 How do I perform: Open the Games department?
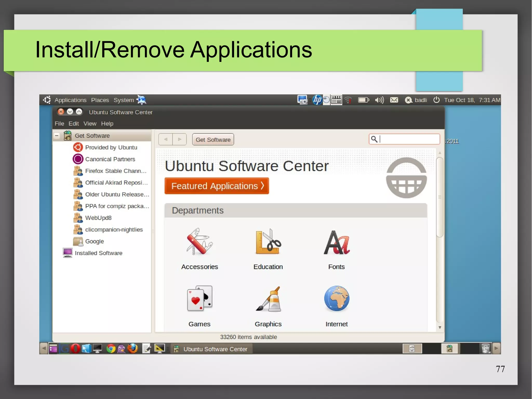pyautogui.click(x=199, y=306)
